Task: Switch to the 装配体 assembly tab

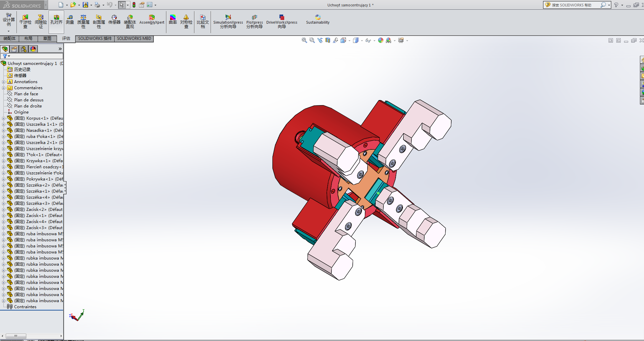Action: pos(9,39)
